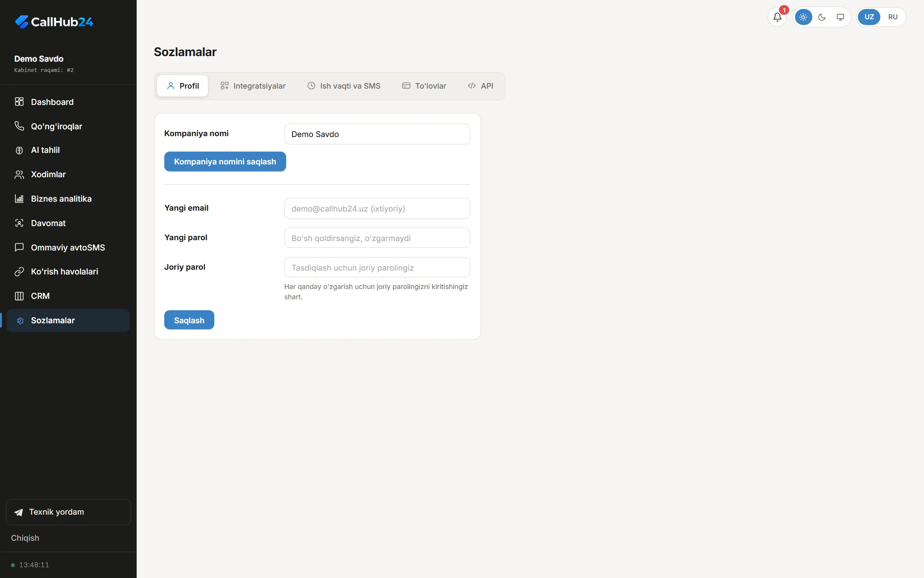This screenshot has width=924, height=578.
Task: Open the notifications bell
Action: pos(777,17)
